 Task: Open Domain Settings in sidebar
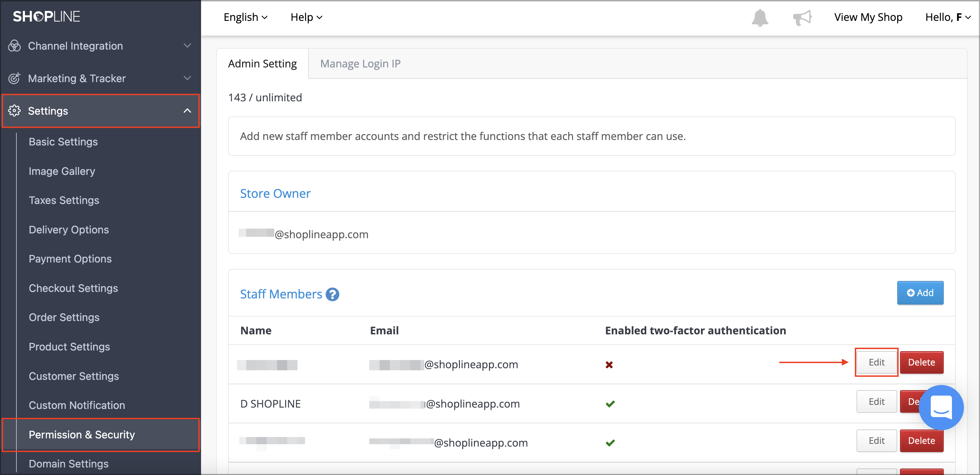pos(68,464)
